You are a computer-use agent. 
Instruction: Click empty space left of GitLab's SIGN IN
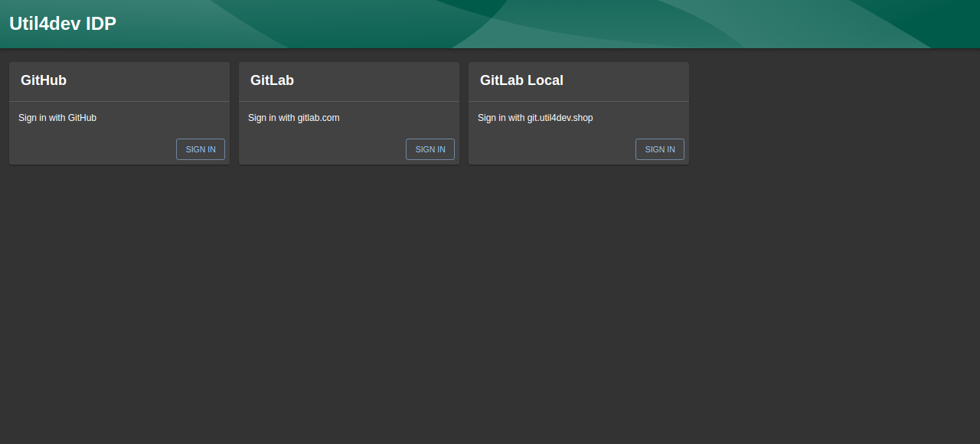tap(322, 149)
